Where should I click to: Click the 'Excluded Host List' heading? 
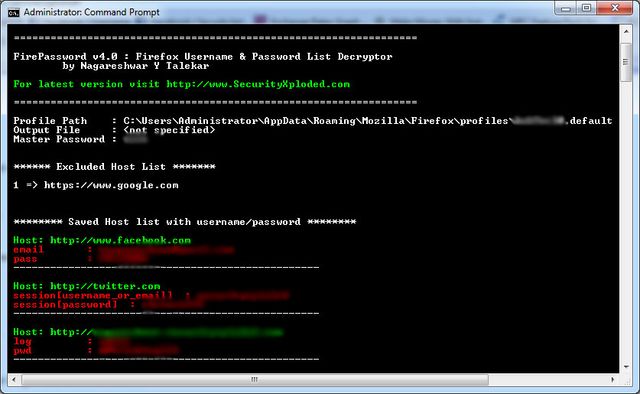pos(114,167)
